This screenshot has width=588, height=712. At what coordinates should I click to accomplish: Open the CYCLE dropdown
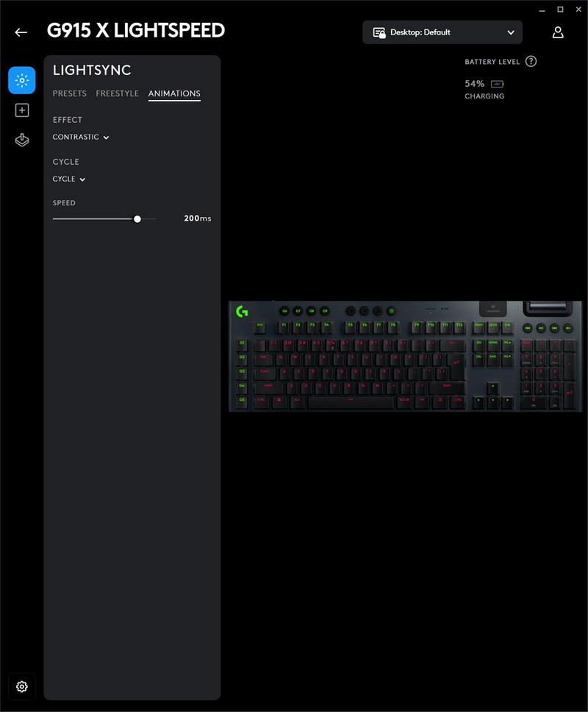69,179
